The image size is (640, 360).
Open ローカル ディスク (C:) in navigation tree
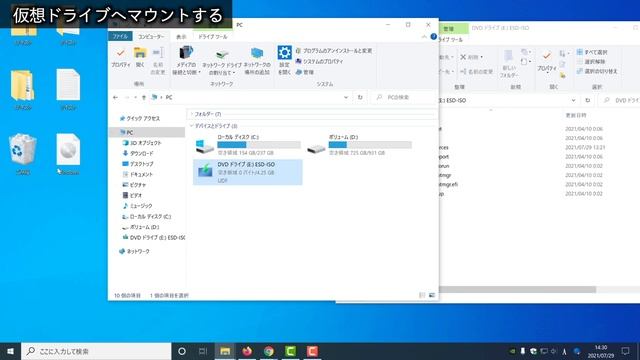tap(147, 217)
